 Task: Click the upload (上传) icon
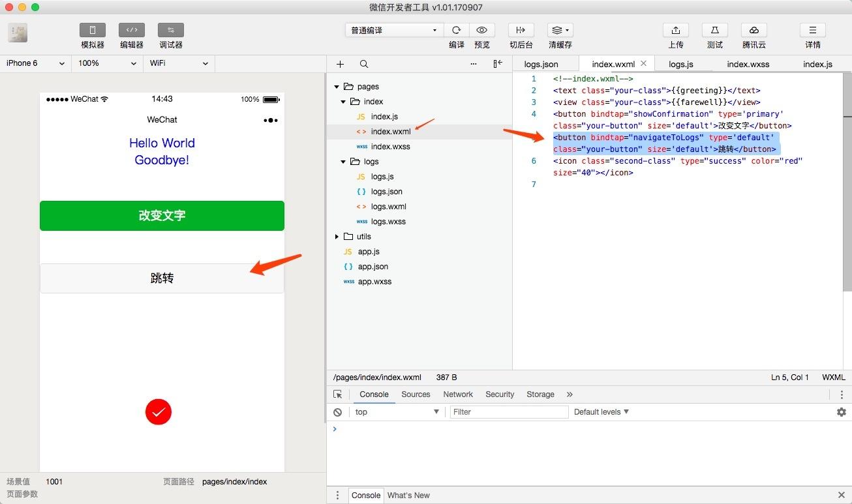coord(676,30)
